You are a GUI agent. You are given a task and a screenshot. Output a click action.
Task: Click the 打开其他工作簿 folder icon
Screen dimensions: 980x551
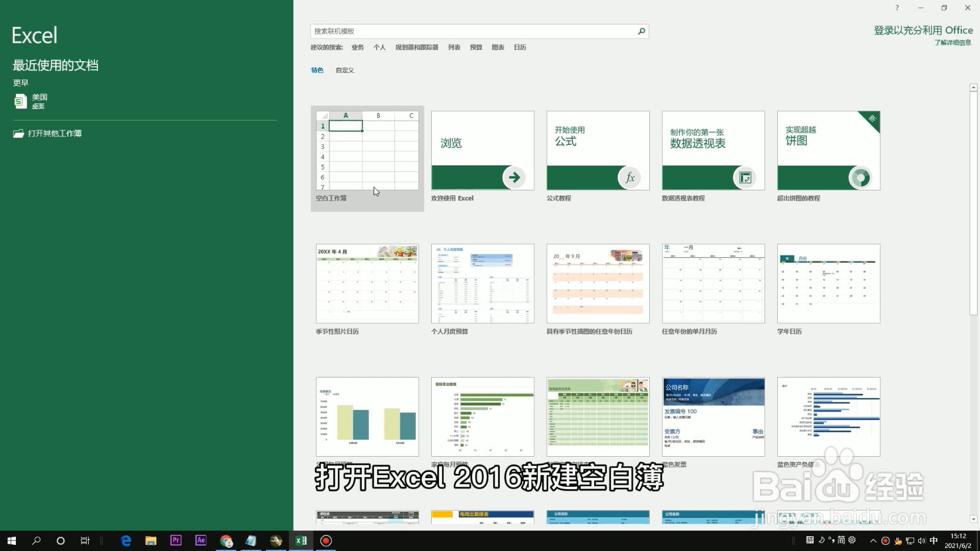[18, 133]
